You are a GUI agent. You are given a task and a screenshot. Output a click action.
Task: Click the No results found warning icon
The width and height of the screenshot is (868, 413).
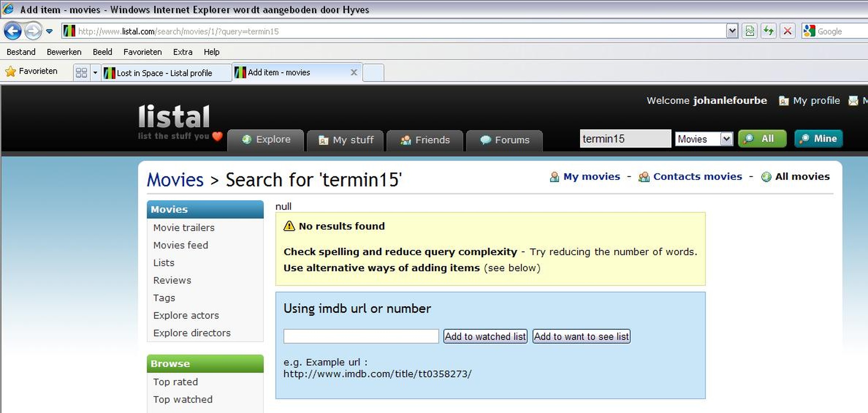click(x=289, y=226)
